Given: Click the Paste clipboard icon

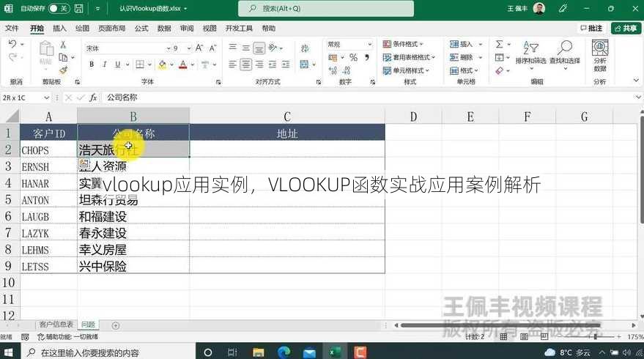Looking at the screenshot, I should point(45,48).
